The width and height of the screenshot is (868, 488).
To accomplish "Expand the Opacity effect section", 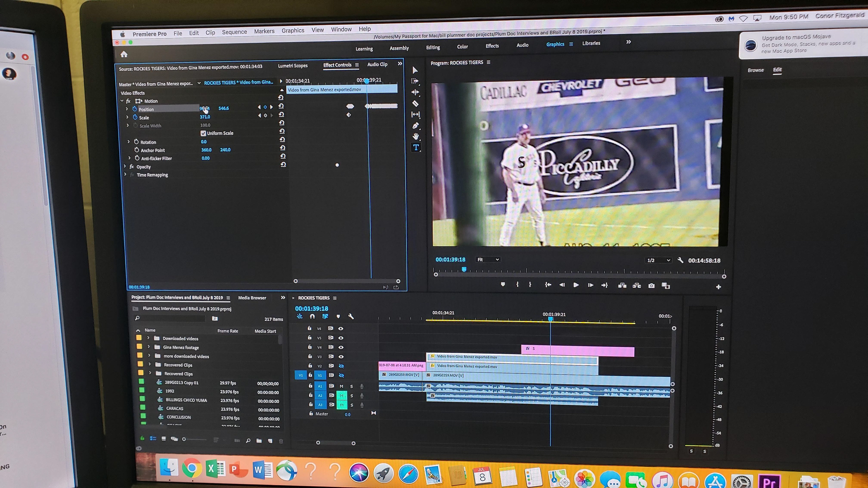I will [125, 166].
